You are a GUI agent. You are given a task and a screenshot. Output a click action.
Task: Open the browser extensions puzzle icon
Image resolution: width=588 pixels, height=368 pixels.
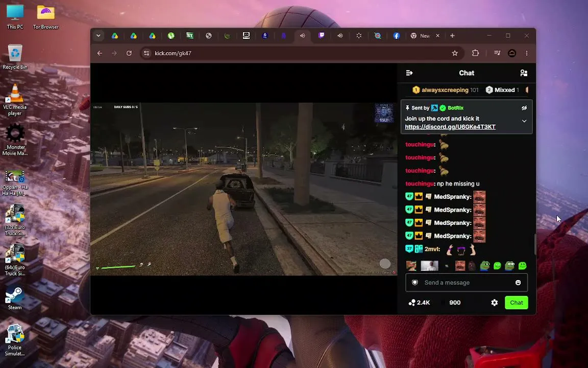tap(476, 53)
